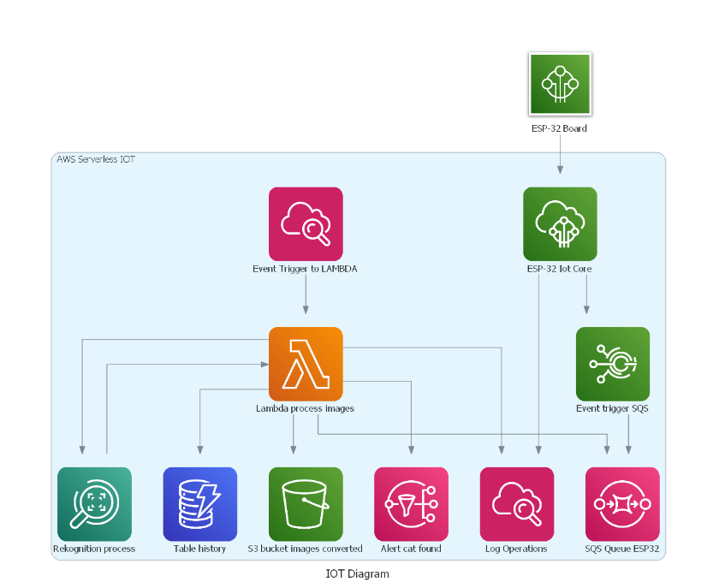Click the Alert cat found icon

411,503
